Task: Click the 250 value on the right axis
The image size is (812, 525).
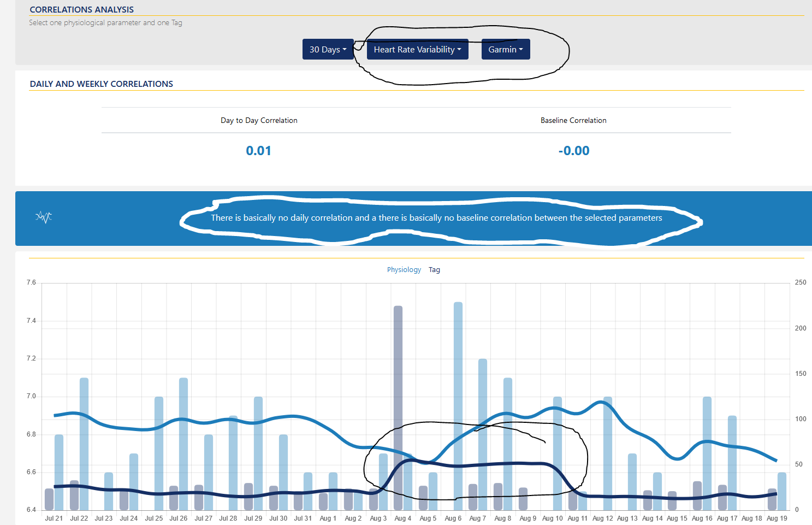Action: (801, 282)
